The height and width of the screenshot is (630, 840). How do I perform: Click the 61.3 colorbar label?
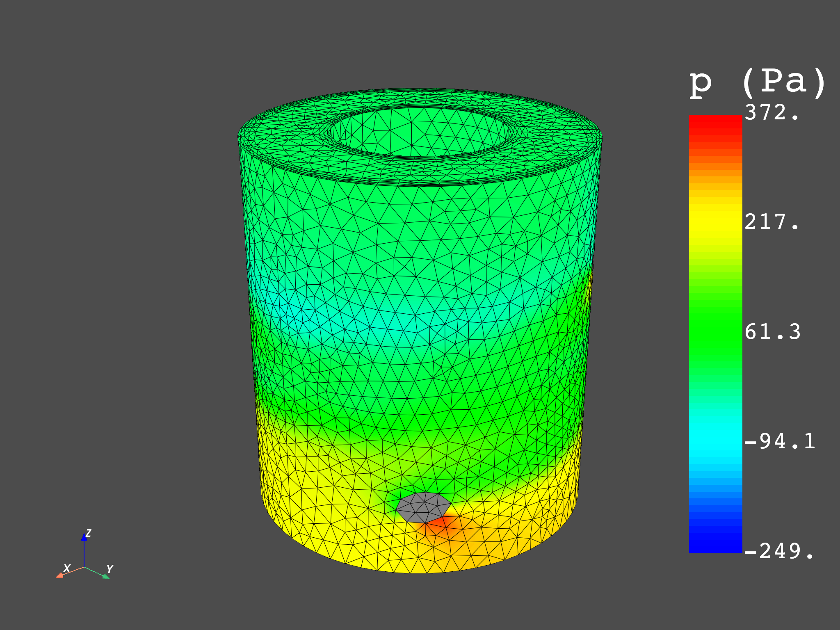tap(772, 331)
